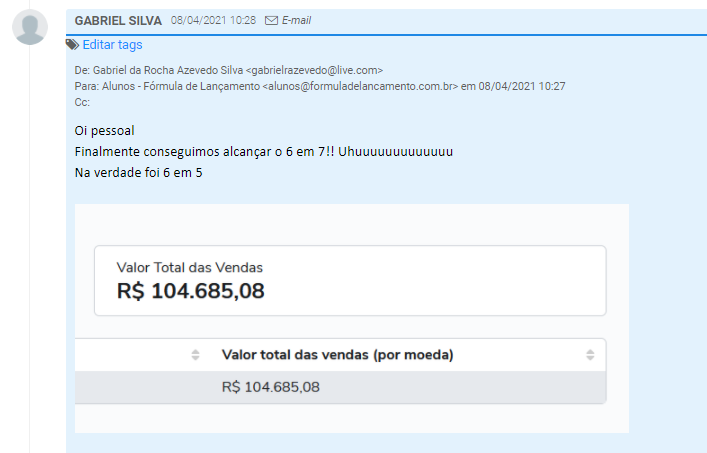This screenshot has height=453, width=707.
Task: Select the De: Gabriel da Rocha sender line
Action: click(x=229, y=70)
